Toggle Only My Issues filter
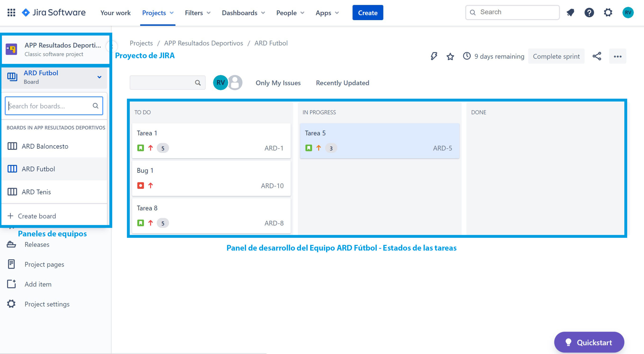Screen dimensions: 644x354 [278, 83]
